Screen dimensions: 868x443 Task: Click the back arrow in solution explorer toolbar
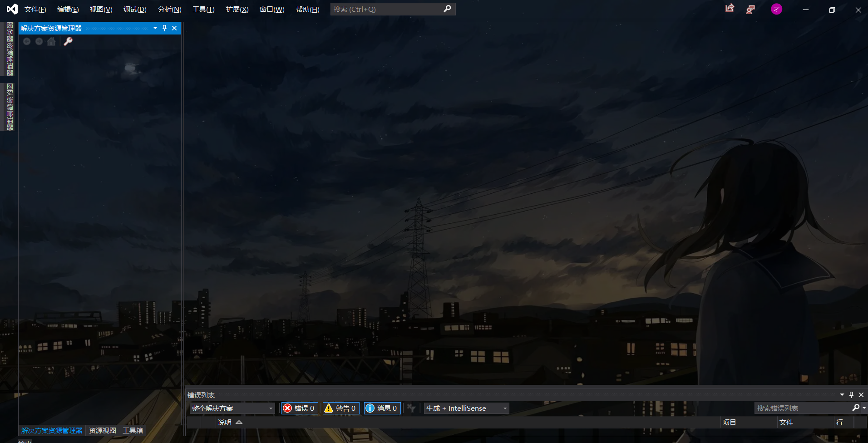coord(27,41)
